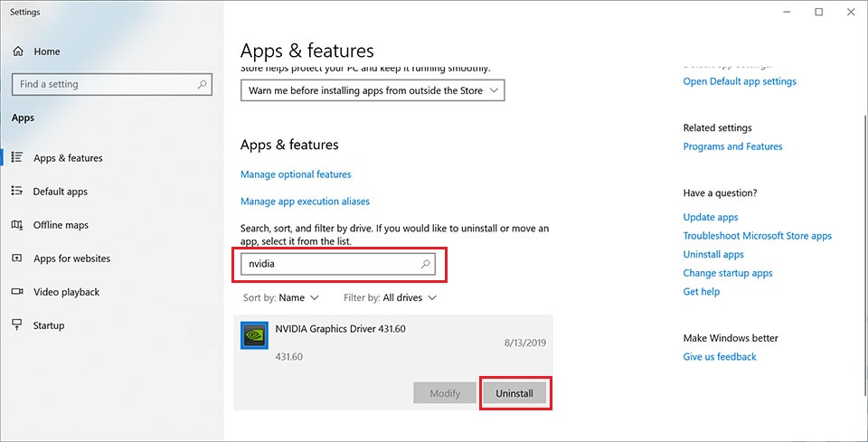This screenshot has width=868, height=442.
Task: Open the install-source warning dropdown
Action: click(x=373, y=90)
